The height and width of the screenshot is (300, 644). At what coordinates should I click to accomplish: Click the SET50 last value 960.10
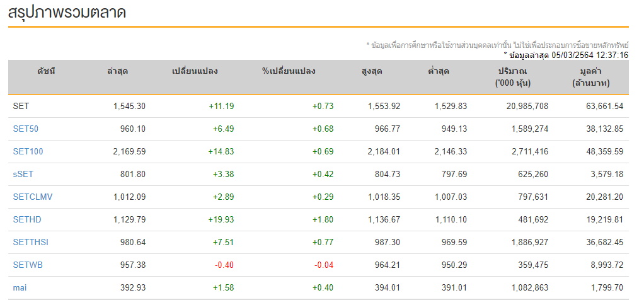[x=133, y=129]
